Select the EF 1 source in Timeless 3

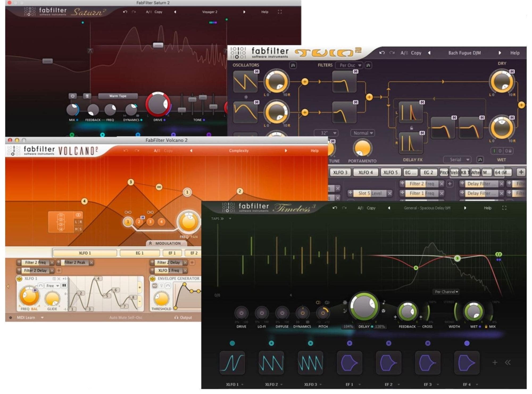pos(350,363)
